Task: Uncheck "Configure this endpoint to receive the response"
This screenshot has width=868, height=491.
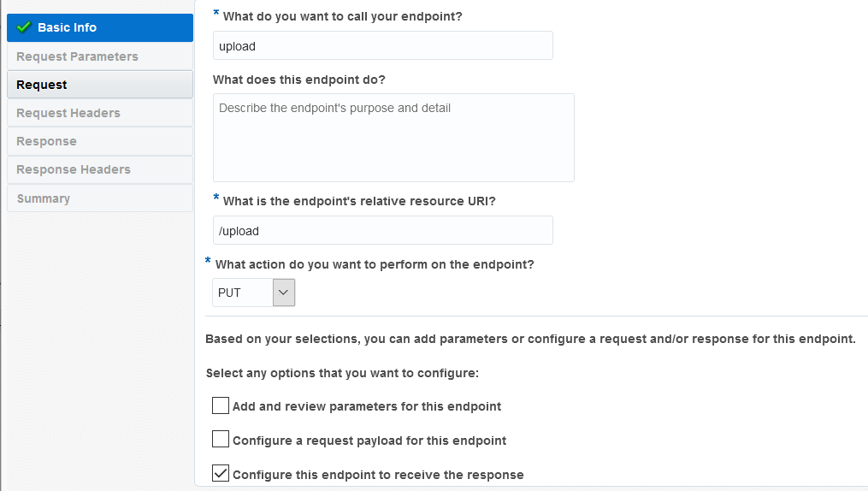Action: click(221, 474)
